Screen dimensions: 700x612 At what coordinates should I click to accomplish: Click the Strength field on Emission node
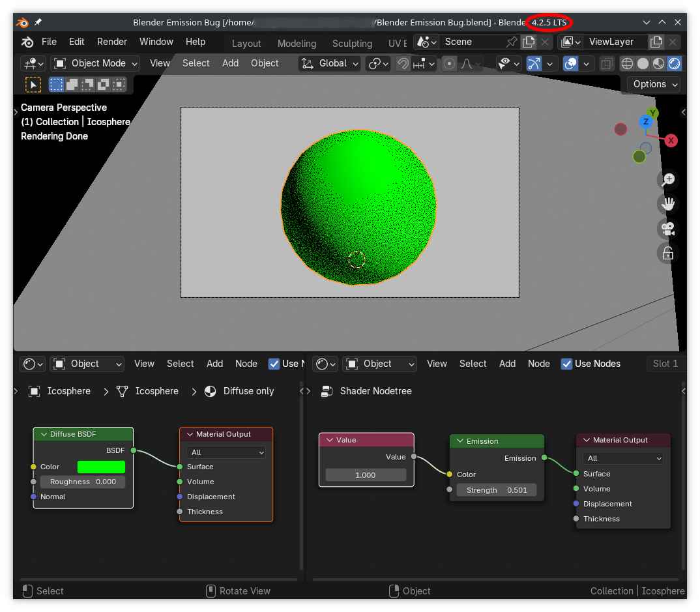coord(497,491)
